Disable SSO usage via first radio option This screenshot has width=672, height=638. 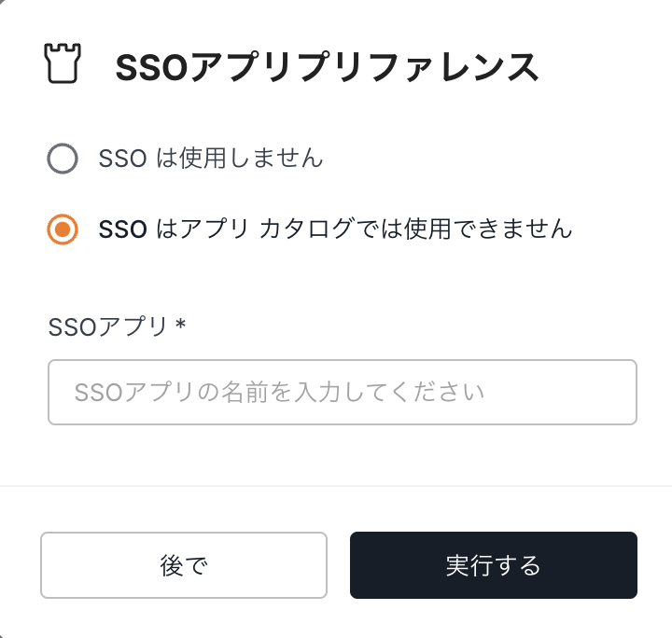63,159
